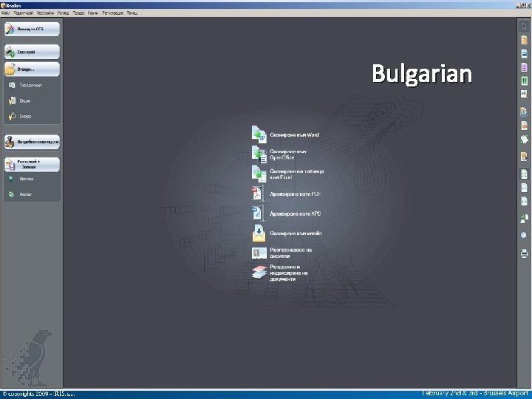Select the pointer arrow tool in right toolbar
The height and width of the screenshot is (399, 532).
coord(524,26)
